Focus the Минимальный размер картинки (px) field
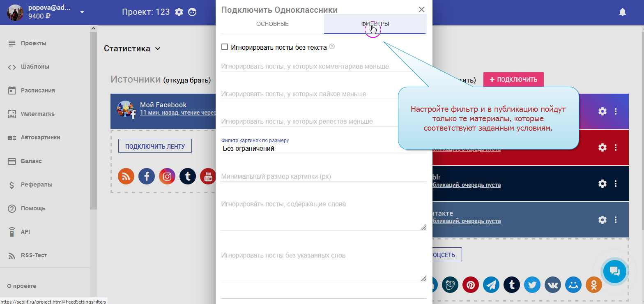This screenshot has height=304, width=644. coord(324,177)
